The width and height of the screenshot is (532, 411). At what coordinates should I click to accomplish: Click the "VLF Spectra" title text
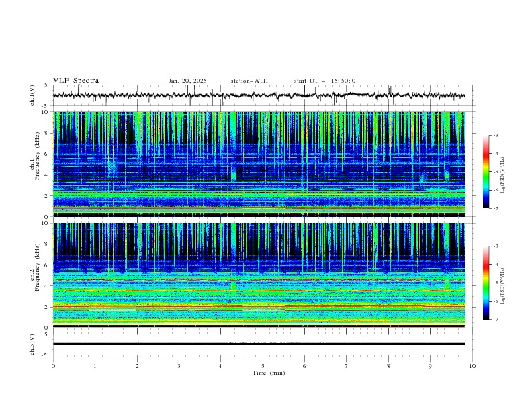coord(76,81)
